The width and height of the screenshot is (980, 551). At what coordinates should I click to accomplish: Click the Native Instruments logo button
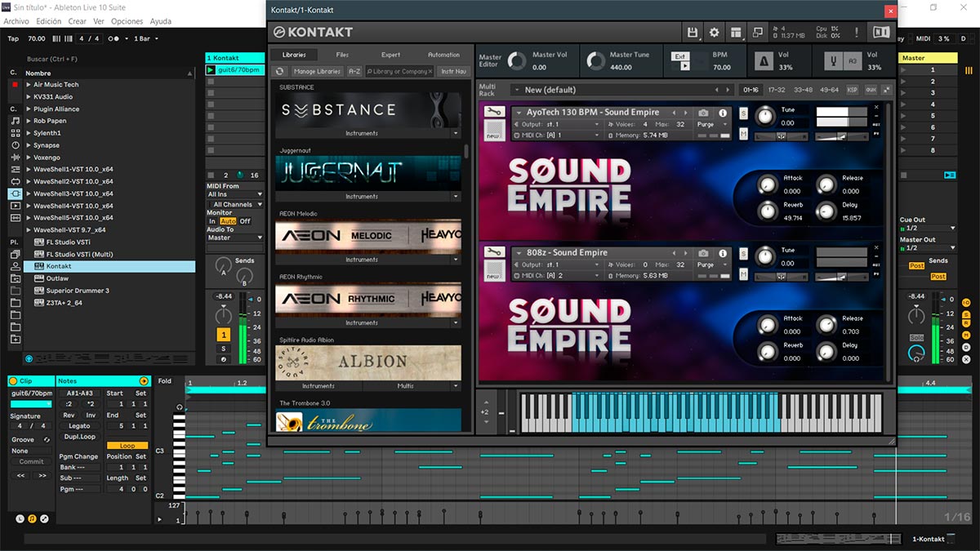(881, 32)
